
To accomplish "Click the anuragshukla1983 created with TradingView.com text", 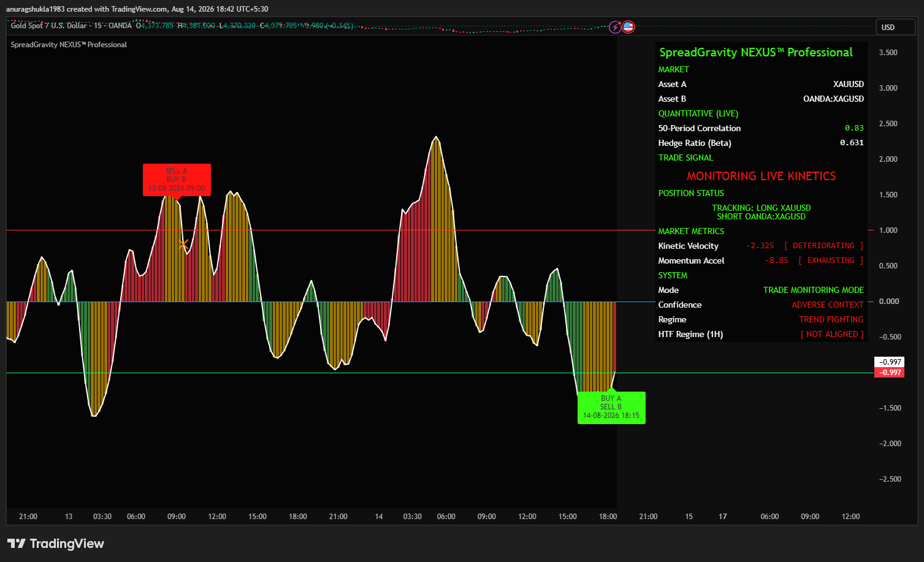I will [86, 9].
